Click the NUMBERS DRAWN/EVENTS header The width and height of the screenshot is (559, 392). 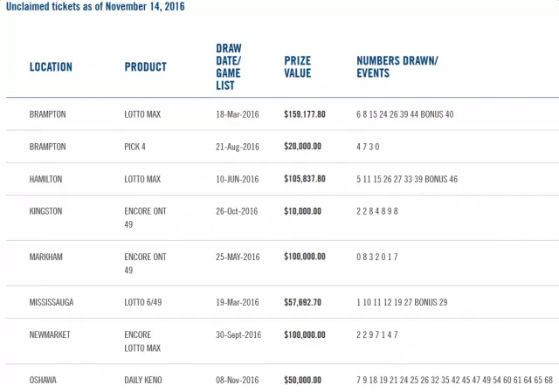coord(397,66)
